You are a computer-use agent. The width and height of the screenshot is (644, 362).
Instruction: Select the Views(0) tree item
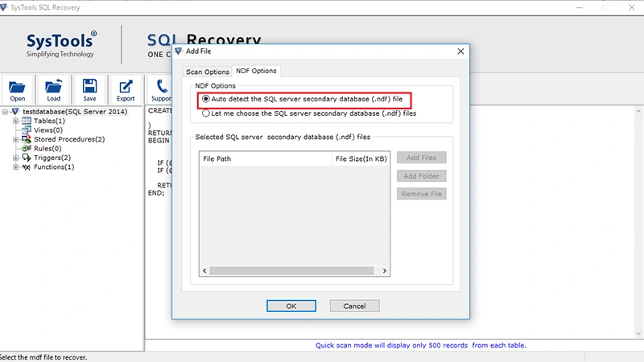click(x=48, y=130)
